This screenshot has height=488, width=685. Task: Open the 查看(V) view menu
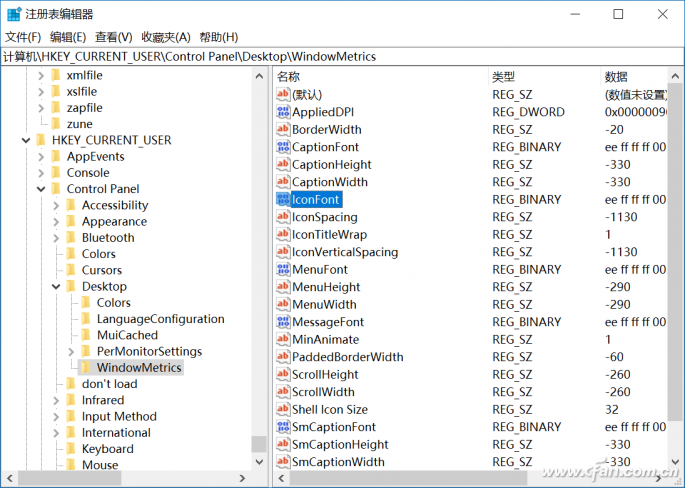(114, 37)
